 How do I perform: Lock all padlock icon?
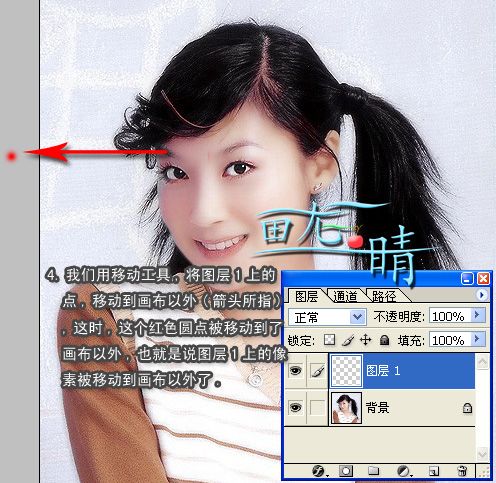pyautogui.click(x=384, y=340)
